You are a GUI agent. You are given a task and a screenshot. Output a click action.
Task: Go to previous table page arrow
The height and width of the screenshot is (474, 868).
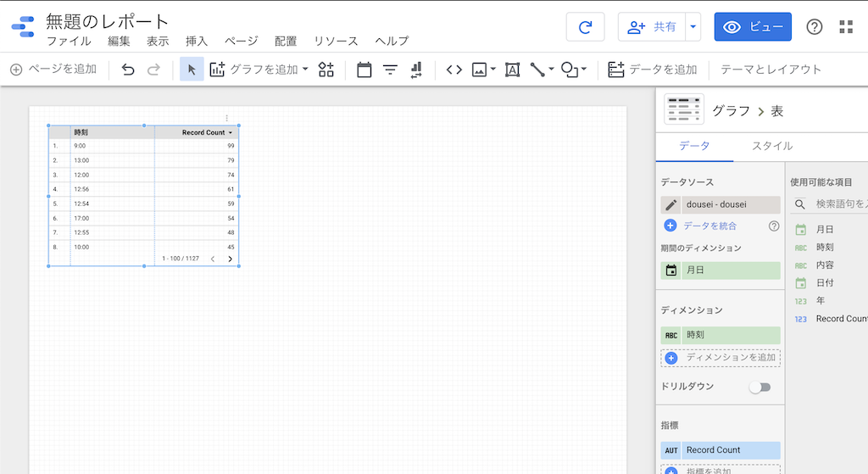click(213, 259)
